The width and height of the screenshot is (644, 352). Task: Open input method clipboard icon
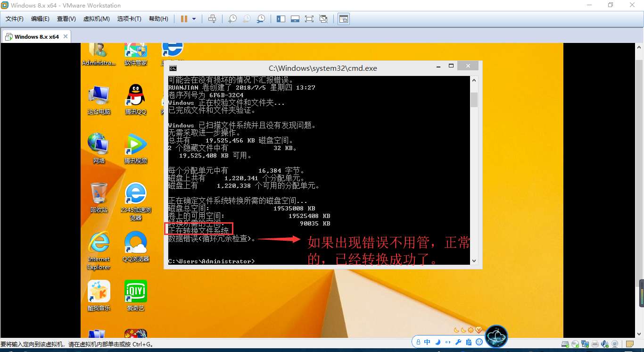[x=469, y=342]
